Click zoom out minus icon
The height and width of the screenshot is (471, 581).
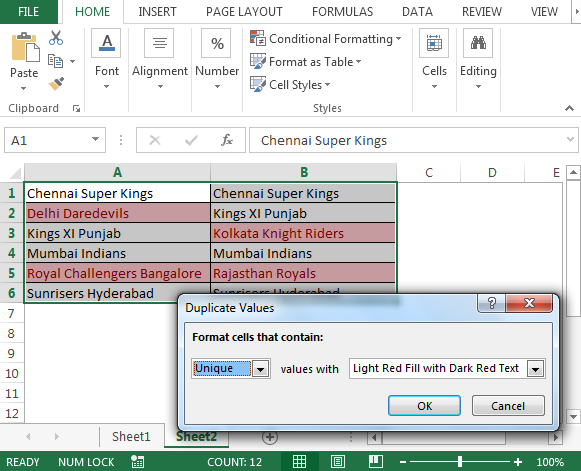coord(403,462)
